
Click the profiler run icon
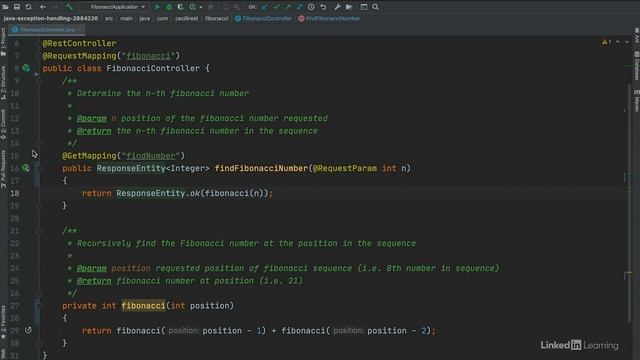(x=192, y=7)
